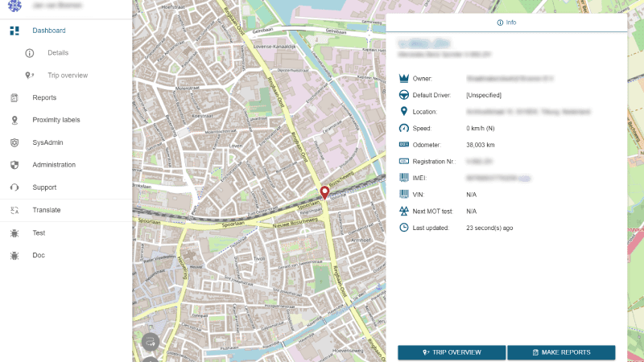Click the bug icon beside Doc

pyautogui.click(x=14, y=256)
